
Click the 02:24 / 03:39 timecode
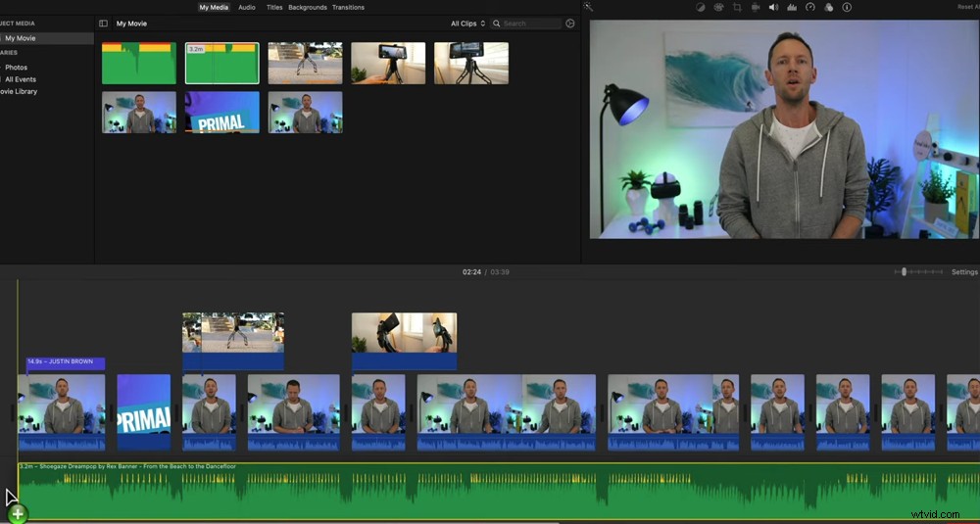tap(486, 272)
